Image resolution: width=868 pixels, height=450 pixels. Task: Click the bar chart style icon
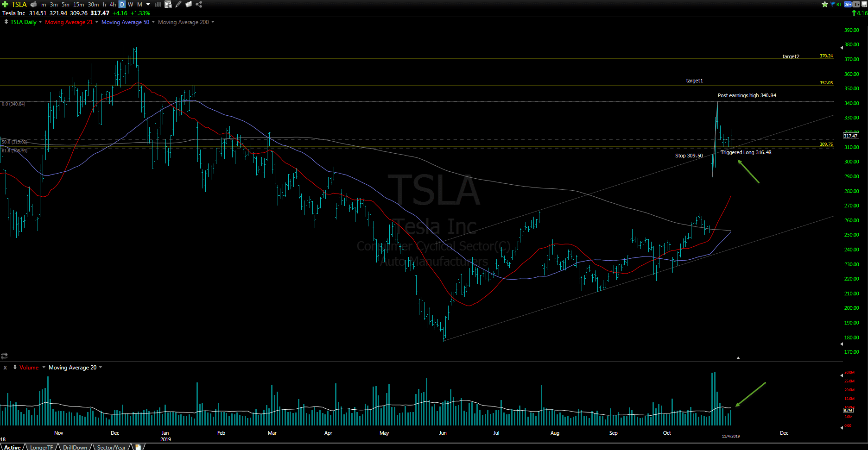tap(158, 4)
